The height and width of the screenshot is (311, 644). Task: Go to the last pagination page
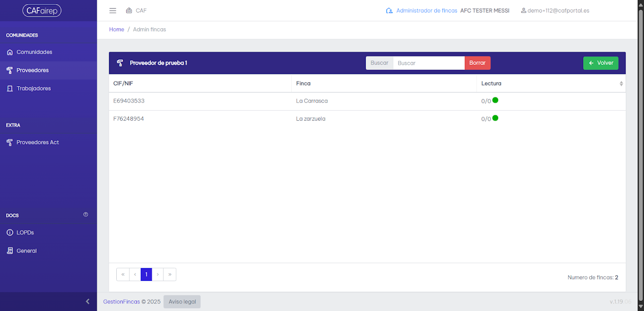pyautogui.click(x=170, y=274)
